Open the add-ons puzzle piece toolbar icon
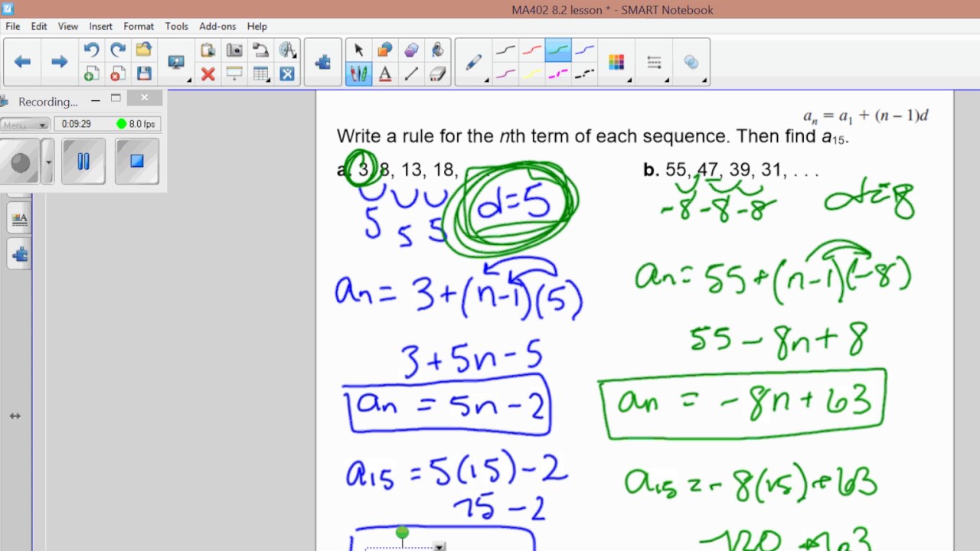 point(322,62)
